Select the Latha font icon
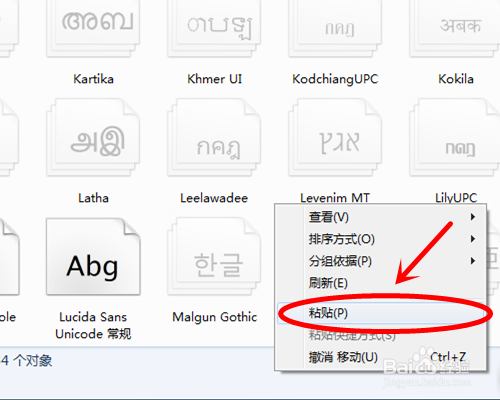 point(93,137)
